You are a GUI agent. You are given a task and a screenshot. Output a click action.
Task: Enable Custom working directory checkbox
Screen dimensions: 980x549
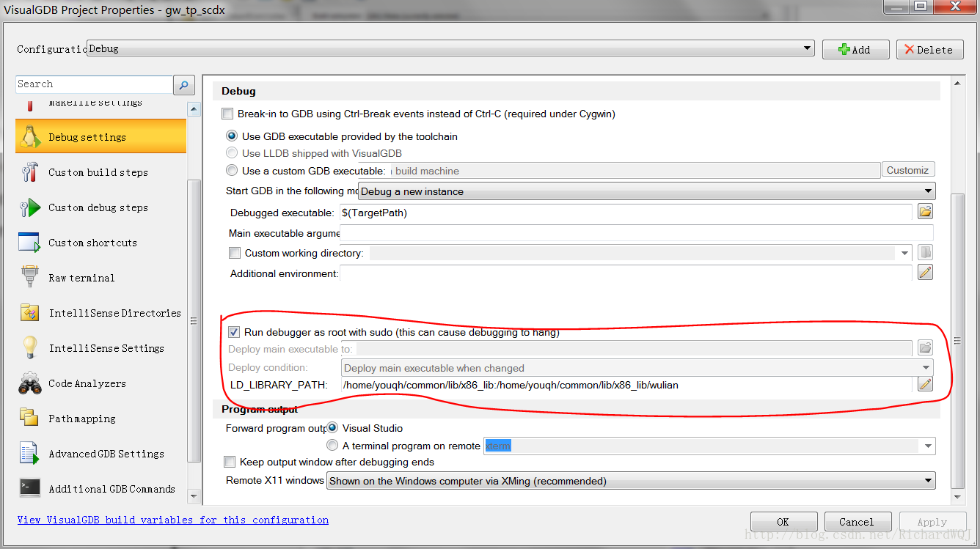tap(235, 253)
